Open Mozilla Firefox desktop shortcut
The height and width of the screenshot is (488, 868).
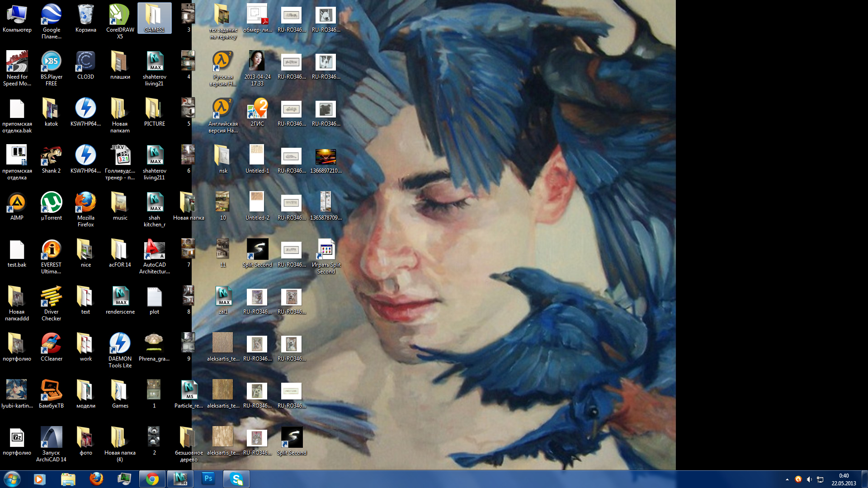[x=85, y=210]
